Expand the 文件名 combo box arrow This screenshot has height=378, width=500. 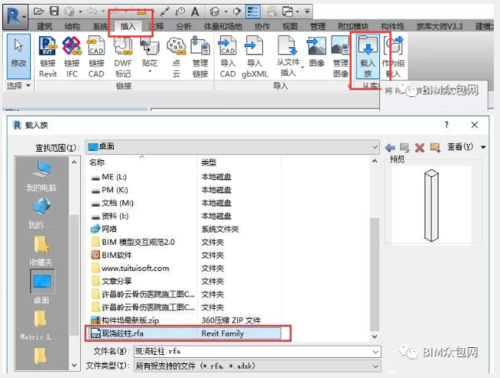pos(376,352)
